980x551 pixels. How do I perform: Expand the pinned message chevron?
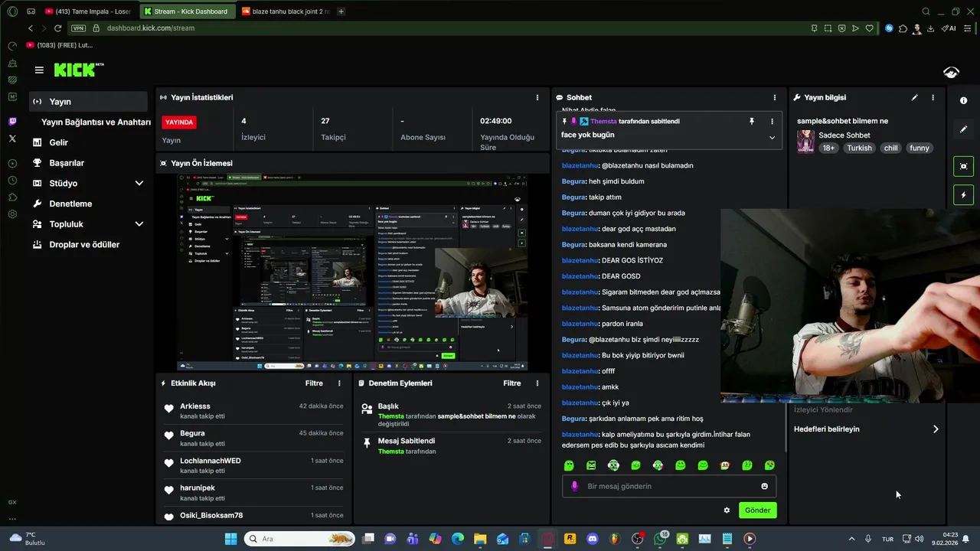coord(772,138)
